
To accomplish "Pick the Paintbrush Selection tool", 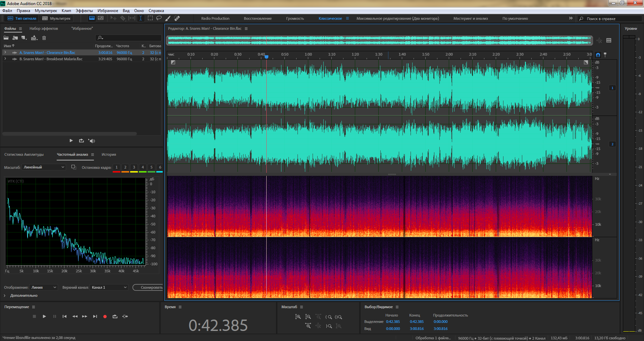I will click(168, 18).
